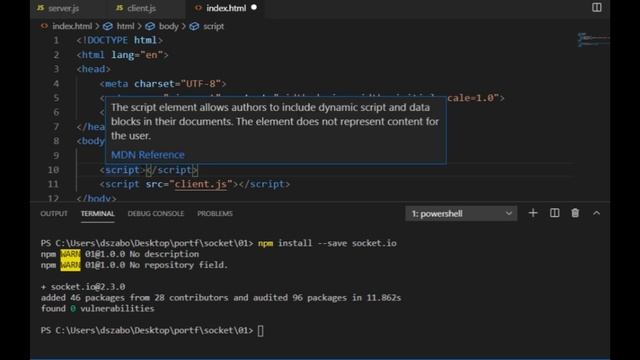Click the <!DOCTYPE html> line
640x360 pixels.
click(x=120, y=40)
